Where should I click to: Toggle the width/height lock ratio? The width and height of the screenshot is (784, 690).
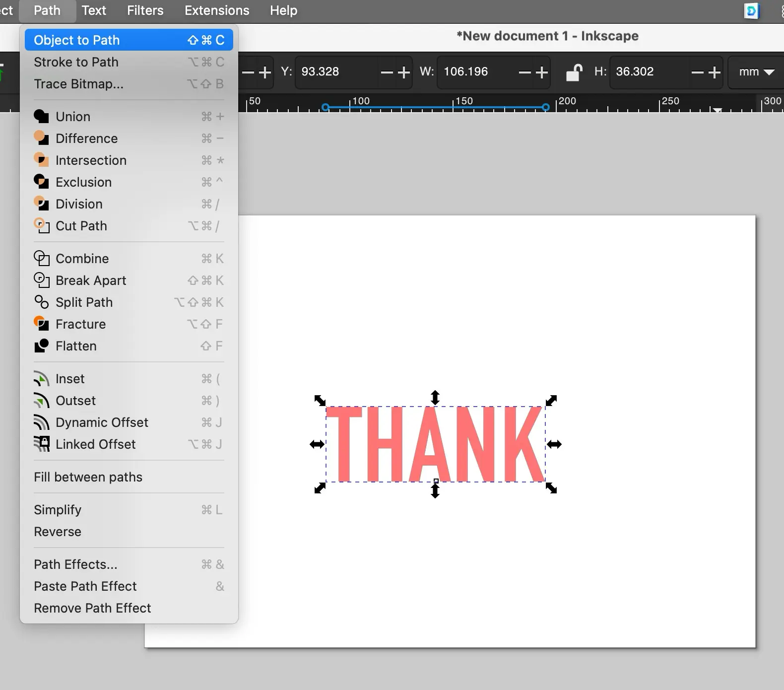(x=574, y=72)
